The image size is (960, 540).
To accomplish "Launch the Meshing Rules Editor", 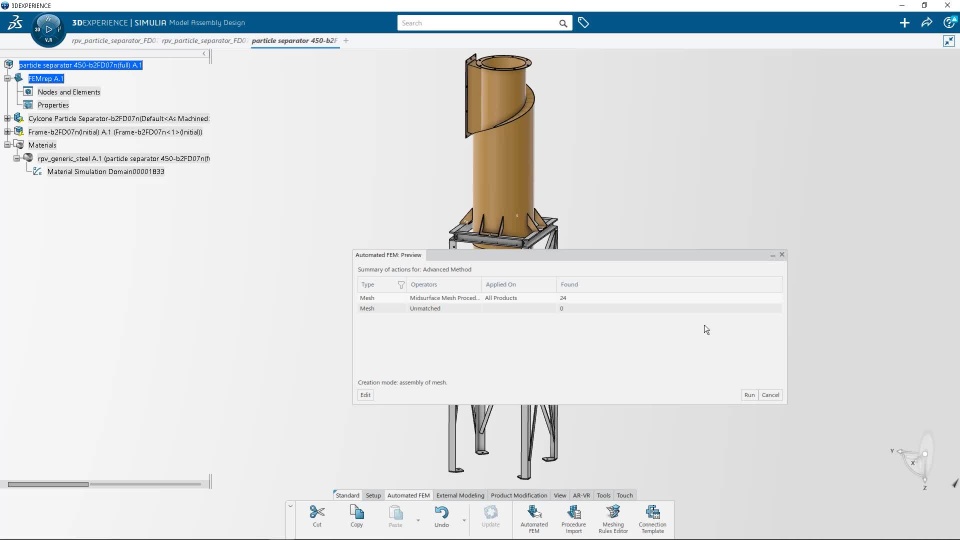I will point(613,513).
